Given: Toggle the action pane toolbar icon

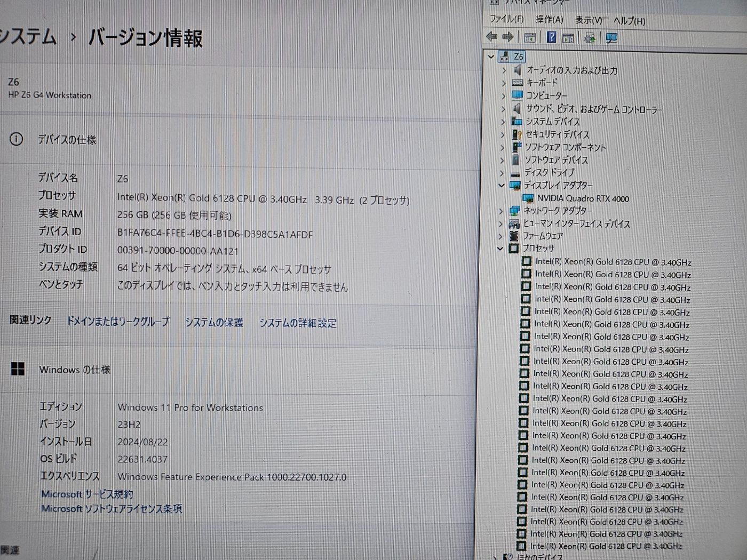Looking at the screenshot, I should tap(568, 38).
